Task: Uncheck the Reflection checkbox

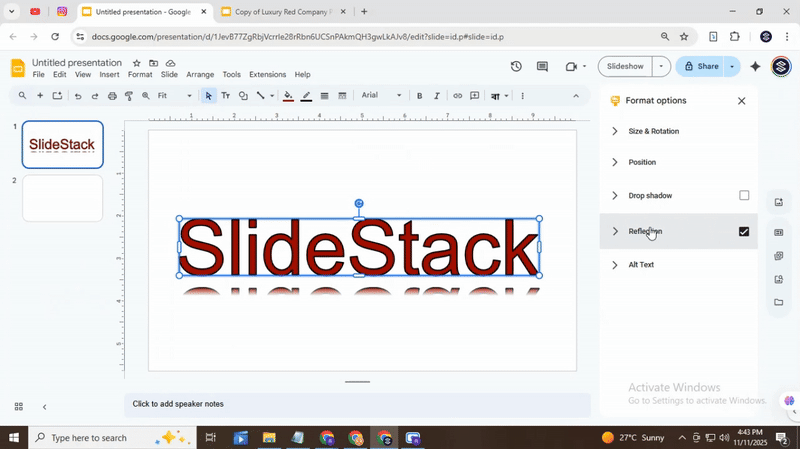Action: 744,231
